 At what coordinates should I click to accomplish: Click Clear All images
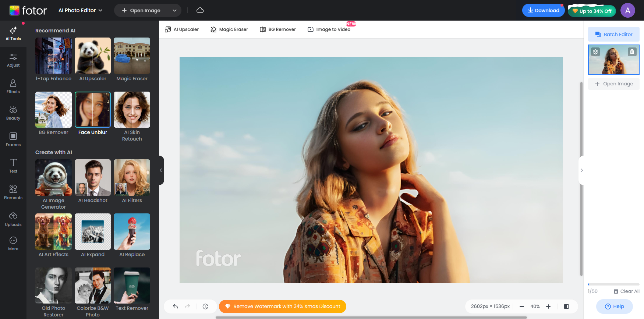pos(627,291)
